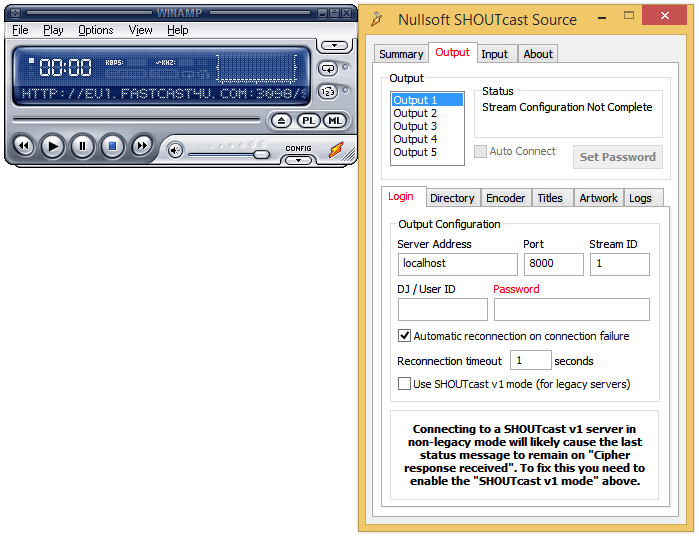Image resolution: width=699 pixels, height=538 pixels.
Task: Click Port field showing 8000
Action: coord(554,264)
